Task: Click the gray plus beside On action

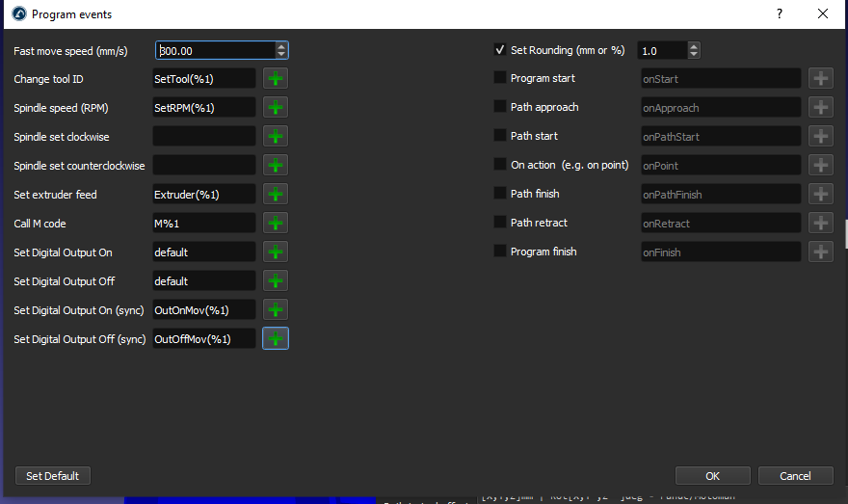Action: tap(820, 165)
